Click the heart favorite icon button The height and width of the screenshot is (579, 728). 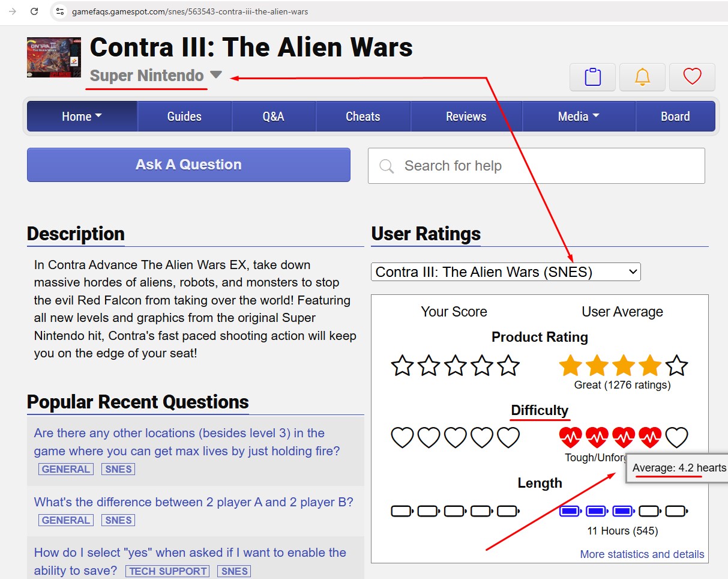click(x=692, y=77)
